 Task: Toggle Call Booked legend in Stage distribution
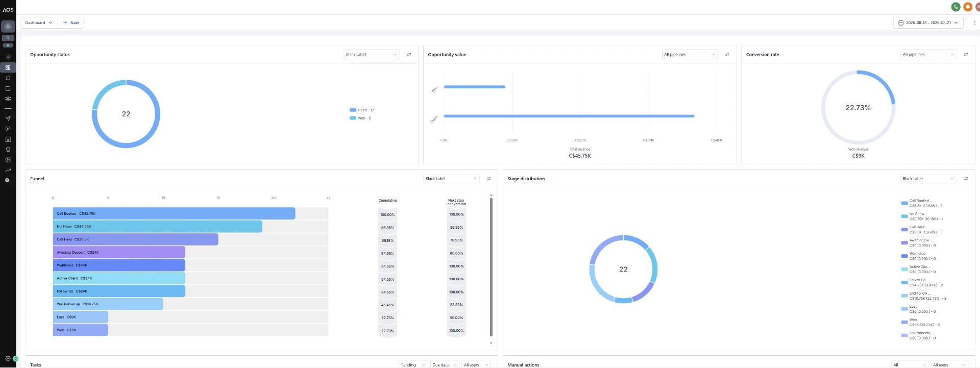coord(922,203)
